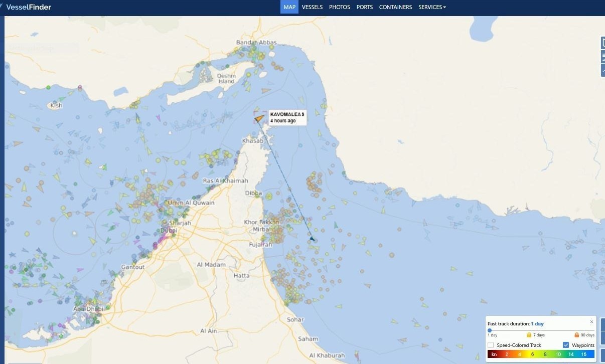605x364 pixels.
Task: Click the Qeshm Island map label
Action: point(226,79)
